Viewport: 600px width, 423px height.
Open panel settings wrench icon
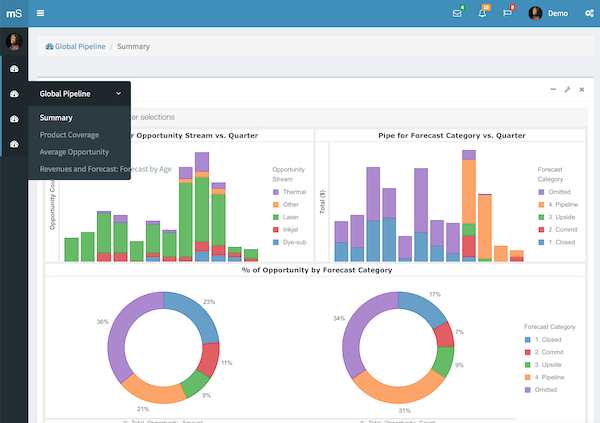567,89
